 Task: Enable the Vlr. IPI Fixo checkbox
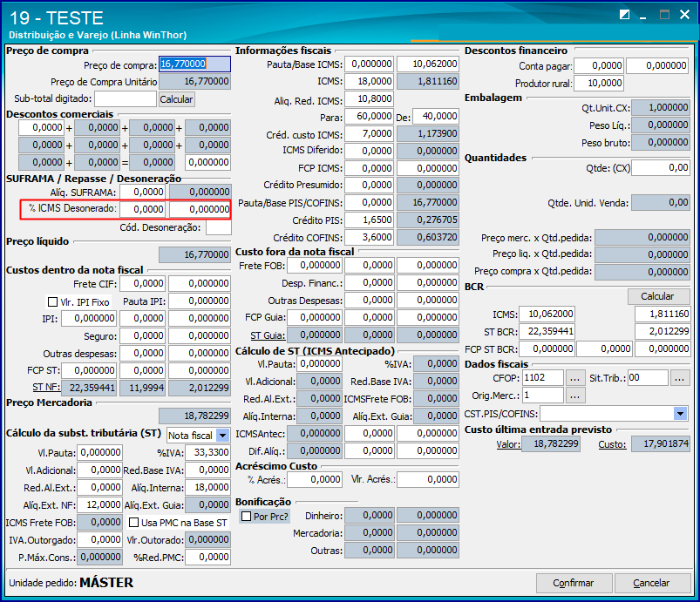(x=52, y=302)
